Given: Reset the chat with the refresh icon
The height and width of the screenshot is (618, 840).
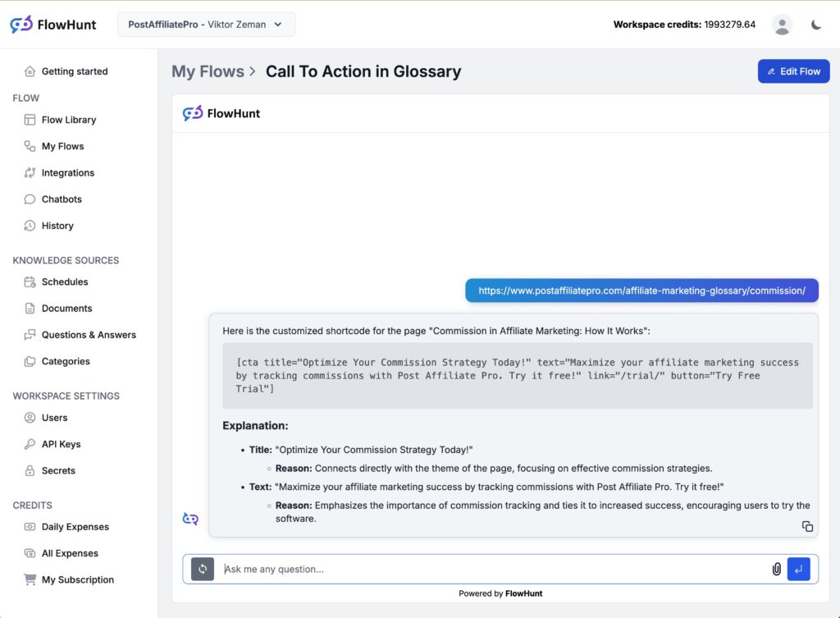Looking at the screenshot, I should [x=202, y=569].
